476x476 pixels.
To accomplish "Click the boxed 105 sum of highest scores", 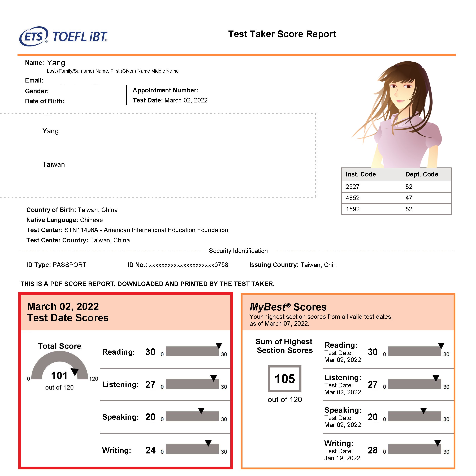I will pyautogui.click(x=285, y=379).
